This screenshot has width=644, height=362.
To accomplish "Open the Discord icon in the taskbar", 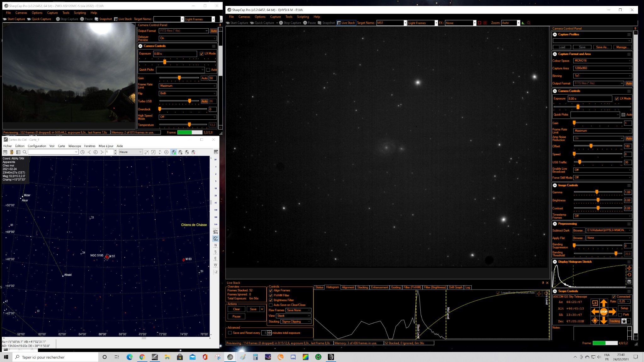I will pyautogui.click(x=293, y=357).
